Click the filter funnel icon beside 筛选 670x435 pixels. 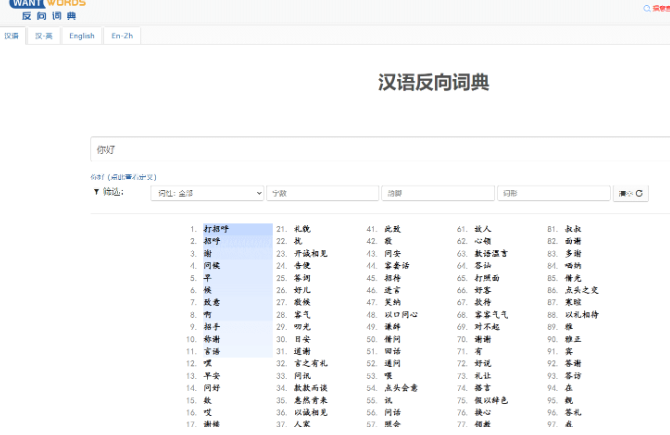pos(96,192)
